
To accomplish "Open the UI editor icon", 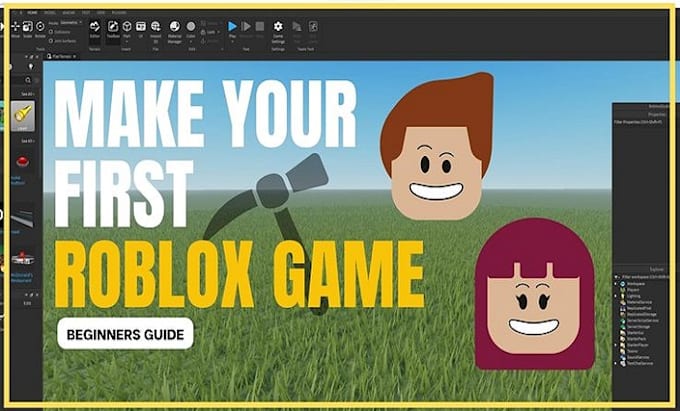I will pyautogui.click(x=141, y=26).
